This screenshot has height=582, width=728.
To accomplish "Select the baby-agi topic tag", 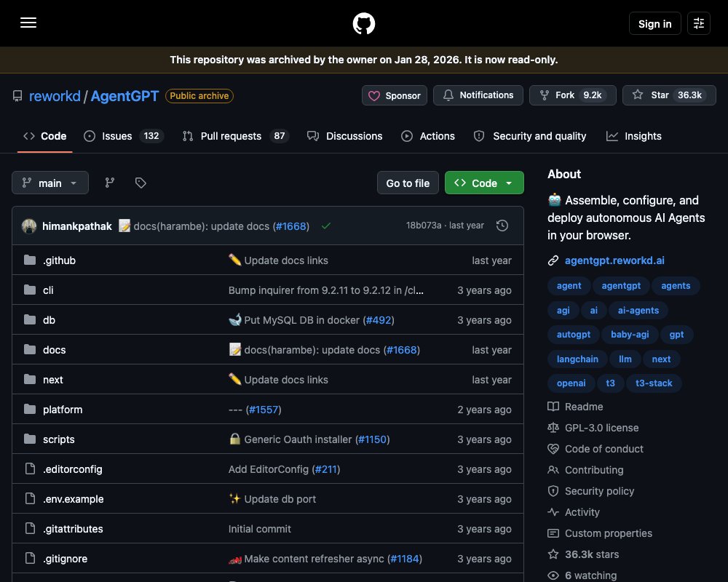I will (630, 334).
